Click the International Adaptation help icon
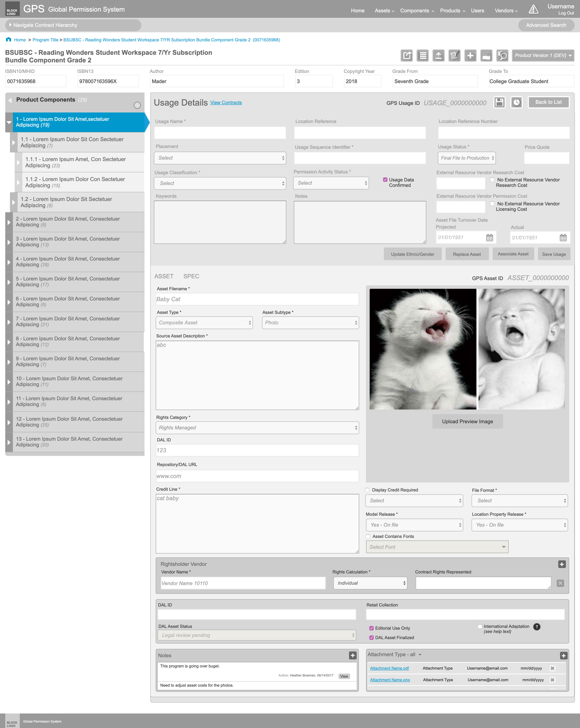 coord(536,627)
